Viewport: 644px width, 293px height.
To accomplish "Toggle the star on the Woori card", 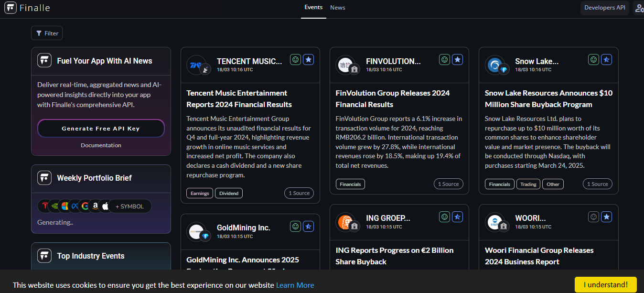I will (607, 217).
